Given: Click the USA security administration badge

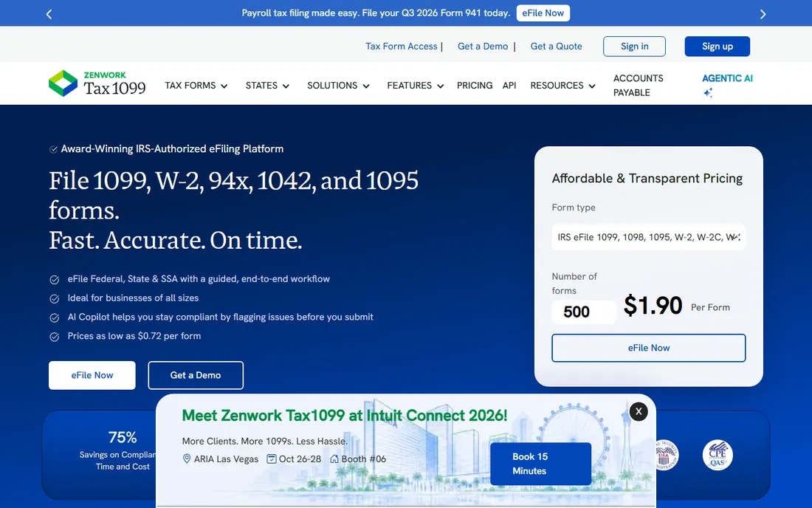Looking at the screenshot, I should click(x=667, y=455).
